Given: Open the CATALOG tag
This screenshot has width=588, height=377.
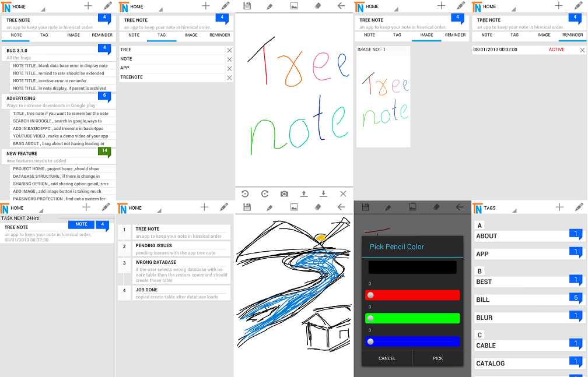Looking at the screenshot, I should click(x=529, y=363).
